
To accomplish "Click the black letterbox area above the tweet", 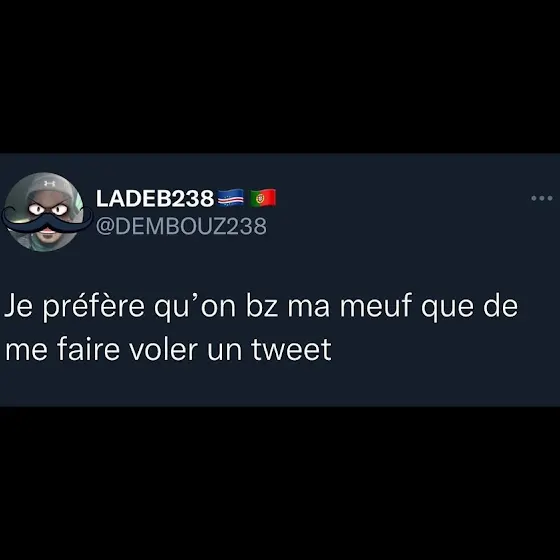I will (280, 77).
